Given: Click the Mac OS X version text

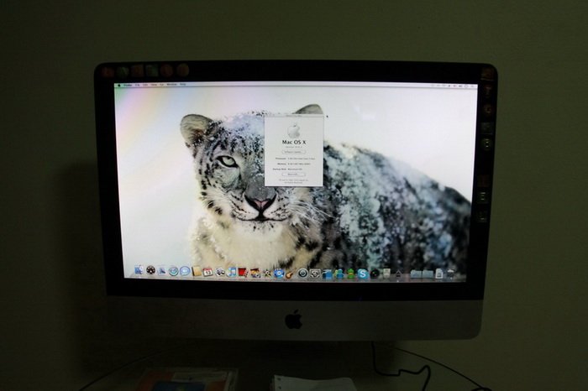Looking at the screenshot, I should click(294, 147).
